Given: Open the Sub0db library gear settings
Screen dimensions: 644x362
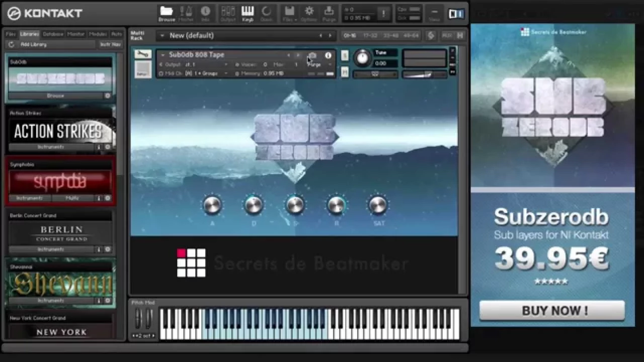Looking at the screenshot, I should [108, 96].
